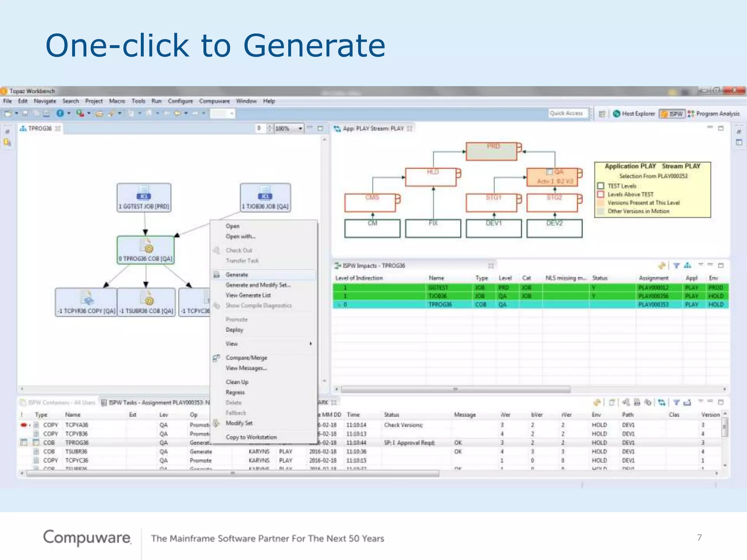
Task: Select the TPROG36 COB [QA] node
Action: click(146, 250)
